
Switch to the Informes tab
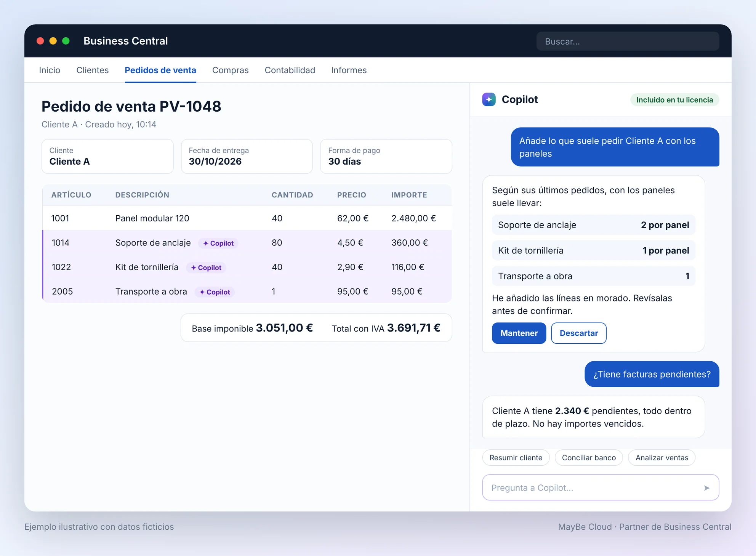pos(349,70)
